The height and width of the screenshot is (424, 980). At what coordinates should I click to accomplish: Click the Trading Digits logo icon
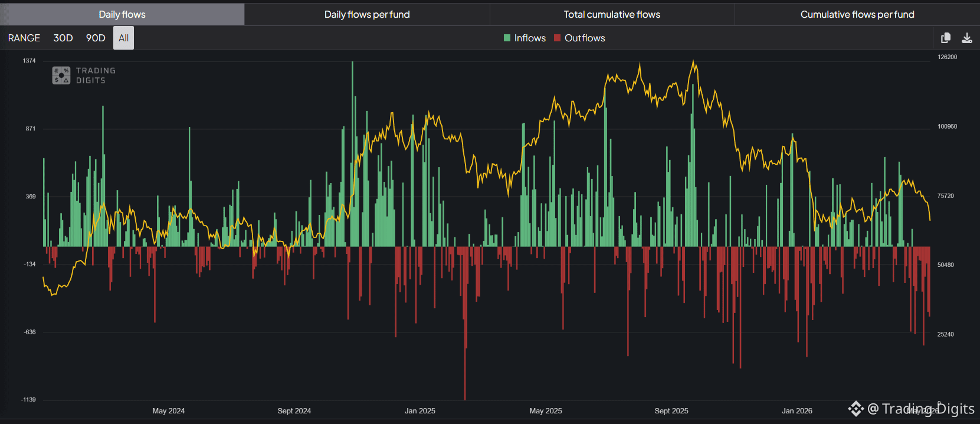click(61, 76)
